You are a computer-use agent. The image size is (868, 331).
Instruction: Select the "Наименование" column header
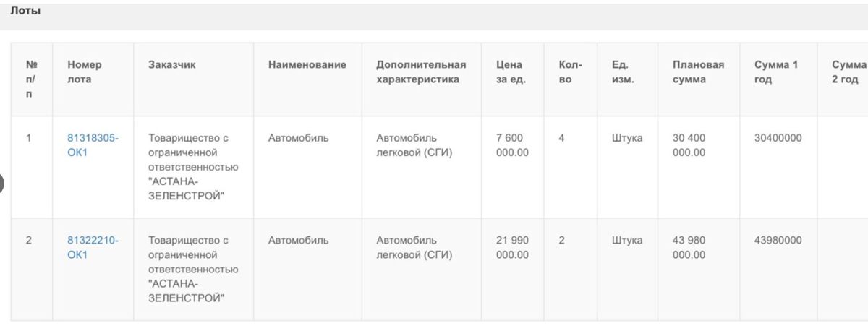307,65
